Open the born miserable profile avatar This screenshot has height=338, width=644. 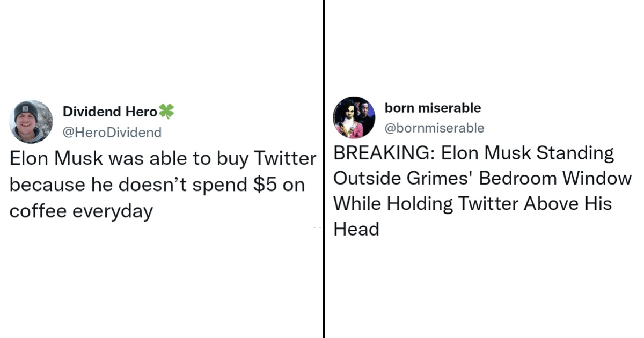(354, 117)
